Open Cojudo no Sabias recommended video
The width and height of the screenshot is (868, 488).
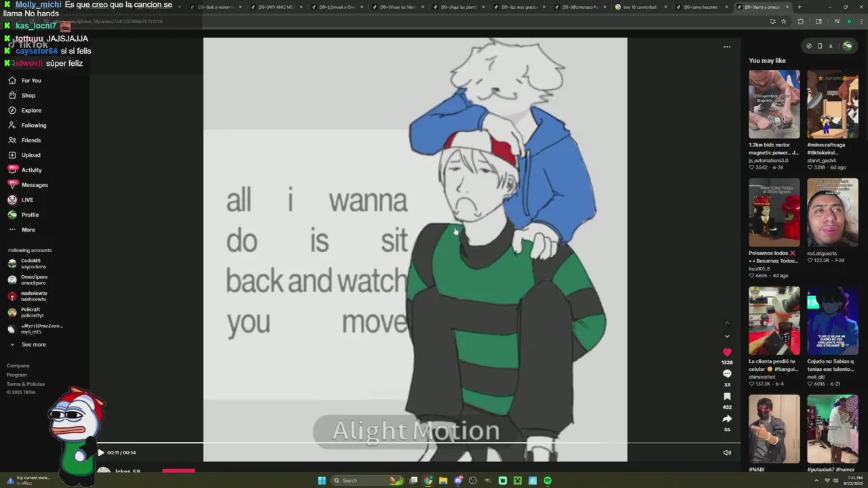(x=832, y=321)
